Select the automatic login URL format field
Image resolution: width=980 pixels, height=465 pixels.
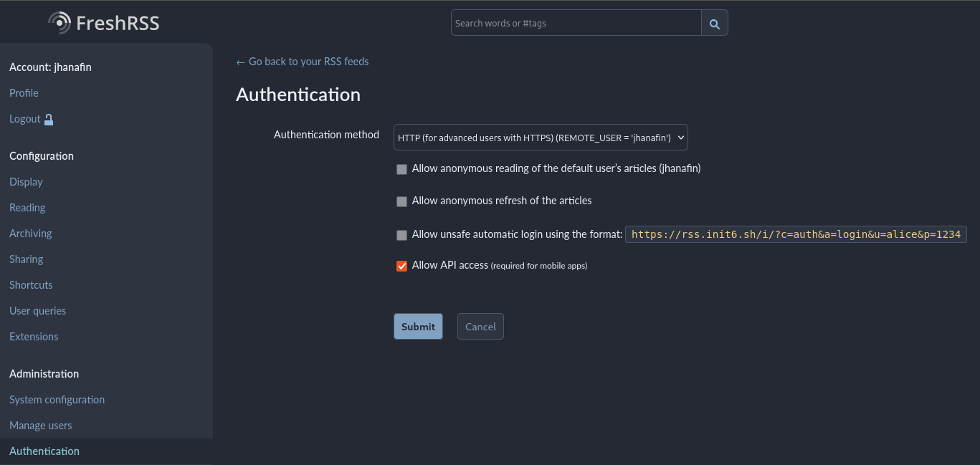point(796,234)
